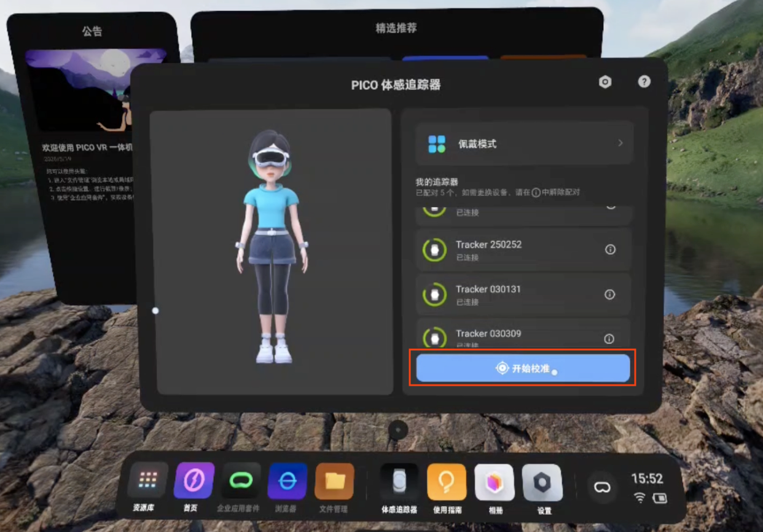Open 资源库 library in the dock
The width and height of the screenshot is (763, 532).
pyautogui.click(x=147, y=480)
